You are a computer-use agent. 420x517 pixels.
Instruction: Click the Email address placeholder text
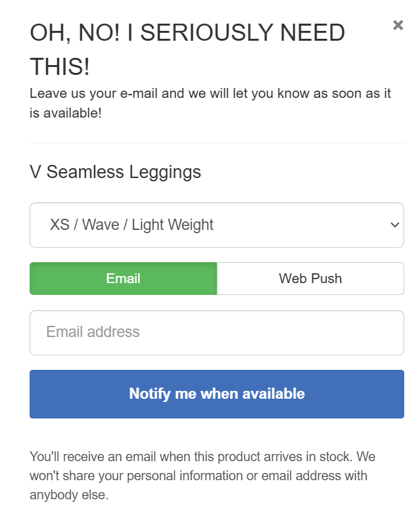coord(93,332)
